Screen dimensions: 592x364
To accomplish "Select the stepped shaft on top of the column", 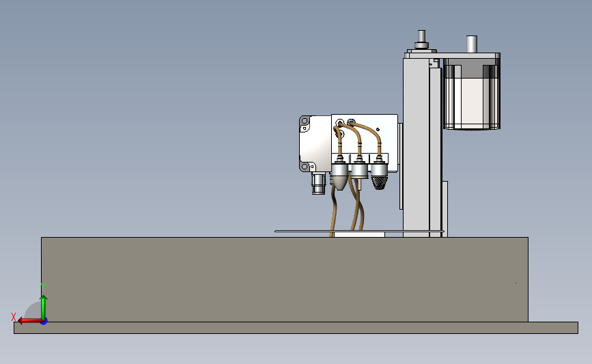I will coord(421,40).
